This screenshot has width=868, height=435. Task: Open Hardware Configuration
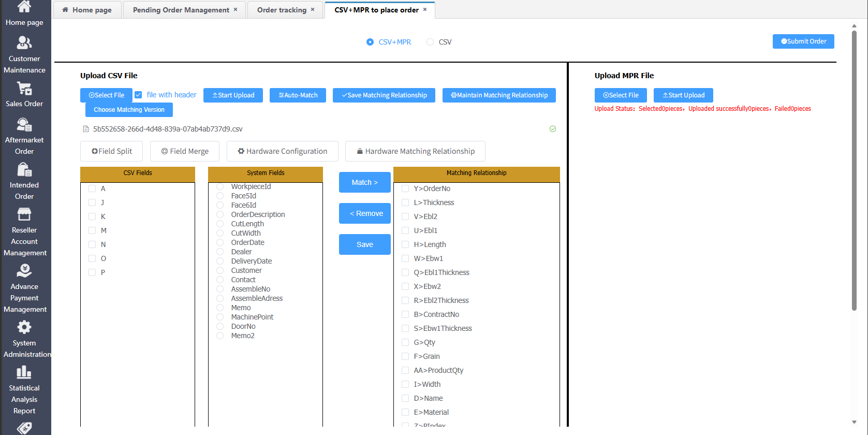tap(283, 151)
